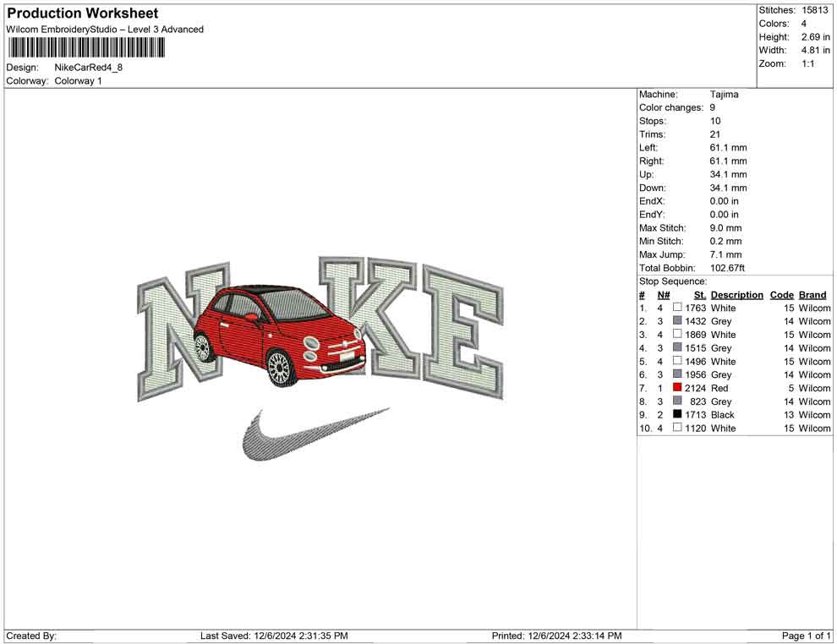Image resolution: width=837 pixels, height=644 pixels.
Task: Click the Height value 2.69 in
Action: tap(815, 37)
